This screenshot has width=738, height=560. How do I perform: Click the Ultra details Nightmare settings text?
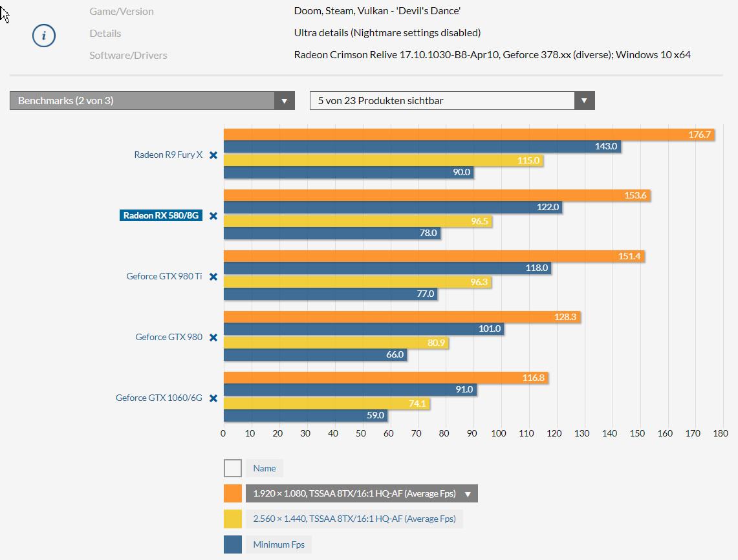coord(387,33)
